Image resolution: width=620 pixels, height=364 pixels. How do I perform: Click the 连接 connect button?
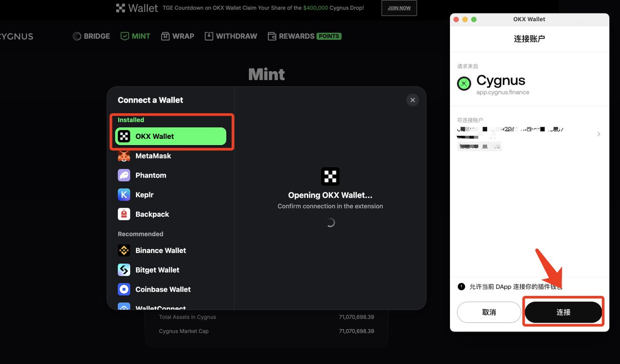tap(563, 312)
